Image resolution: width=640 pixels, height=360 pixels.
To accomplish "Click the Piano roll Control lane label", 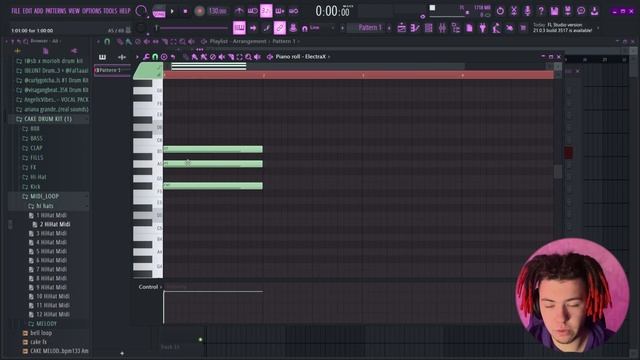I will click(x=148, y=287).
